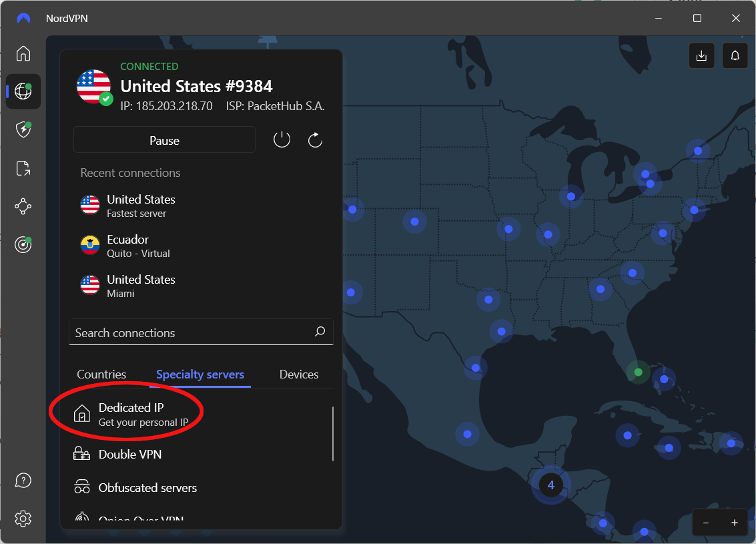Maximize the NordVPN window
This screenshot has width=756, height=544.
point(697,18)
